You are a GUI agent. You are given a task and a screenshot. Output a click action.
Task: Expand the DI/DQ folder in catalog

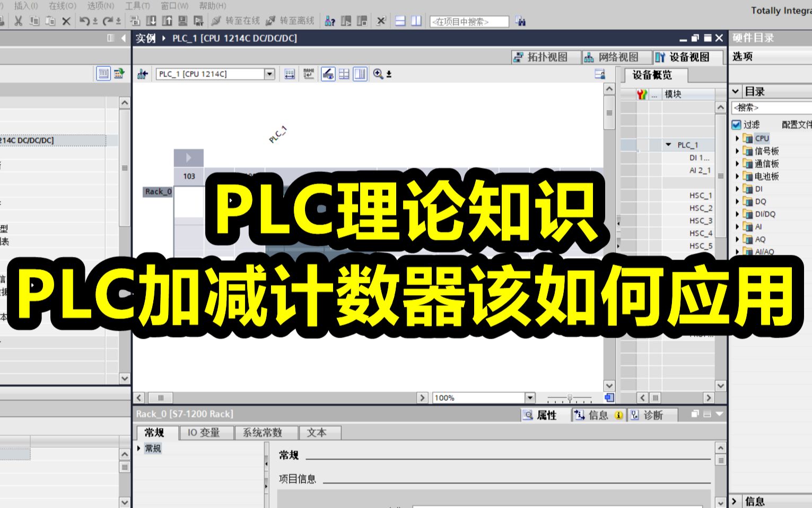737,214
